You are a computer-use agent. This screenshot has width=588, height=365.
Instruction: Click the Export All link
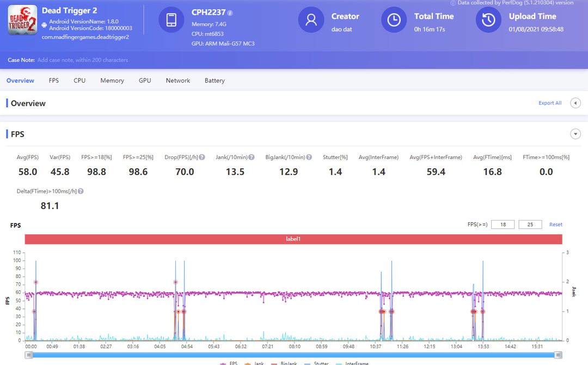click(550, 103)
